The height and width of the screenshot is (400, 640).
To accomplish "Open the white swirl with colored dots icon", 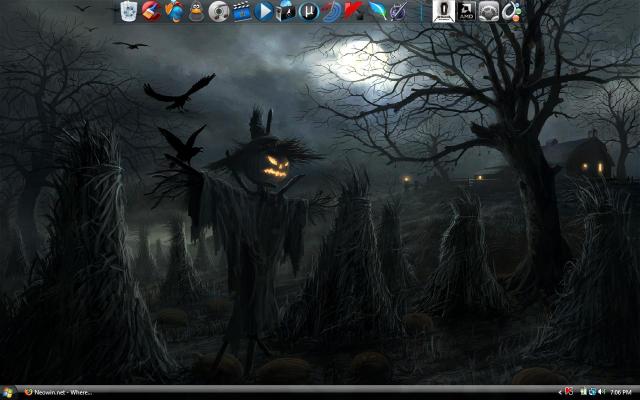I will (x=511, y=11).
